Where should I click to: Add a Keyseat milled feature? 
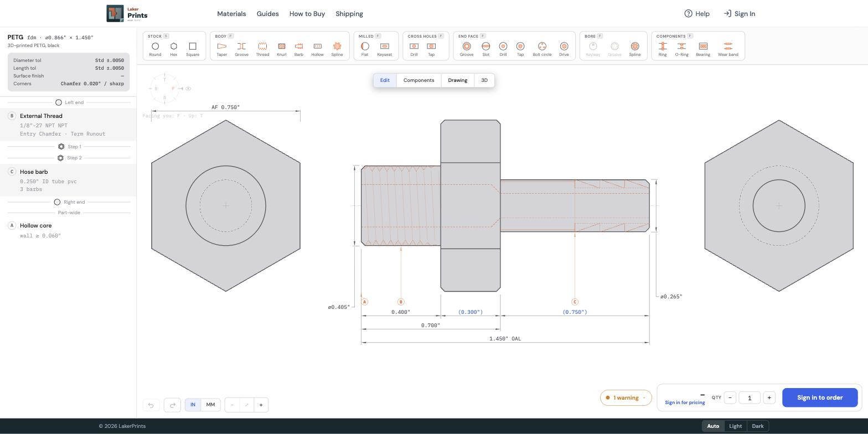385,49
